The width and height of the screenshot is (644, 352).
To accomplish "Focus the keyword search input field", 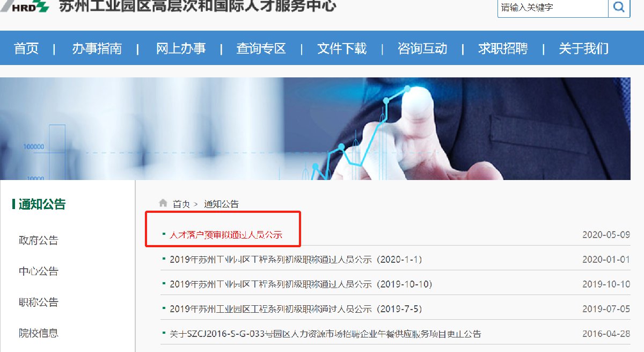I will click(553, 8).
